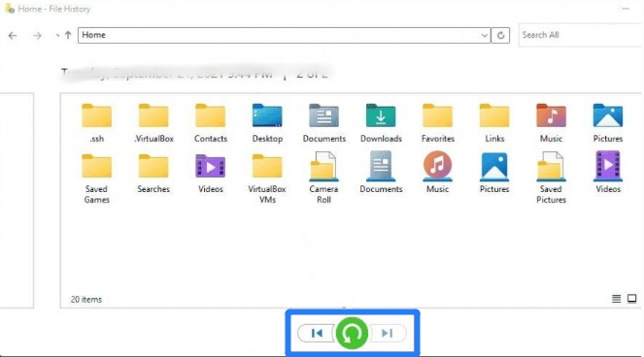The width and height of the screenshot is (644, 357).
Task: Select the Videos folder in the second row left
Action: [210, 174]
